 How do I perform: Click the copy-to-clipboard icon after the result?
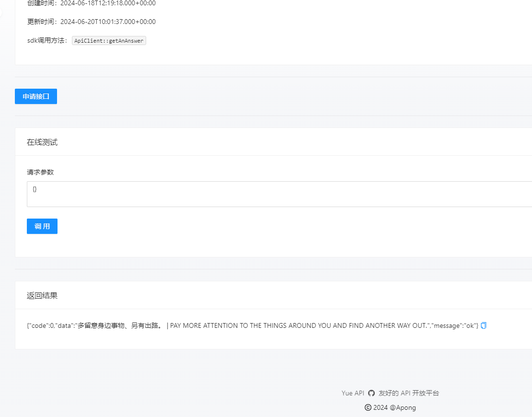point(483,325)
